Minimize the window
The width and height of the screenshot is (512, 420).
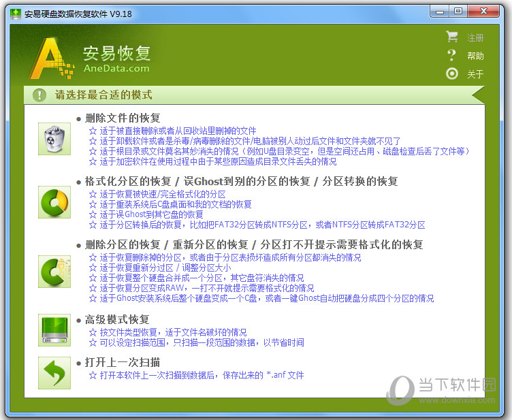pyautogui.click(x=440, y=12)
